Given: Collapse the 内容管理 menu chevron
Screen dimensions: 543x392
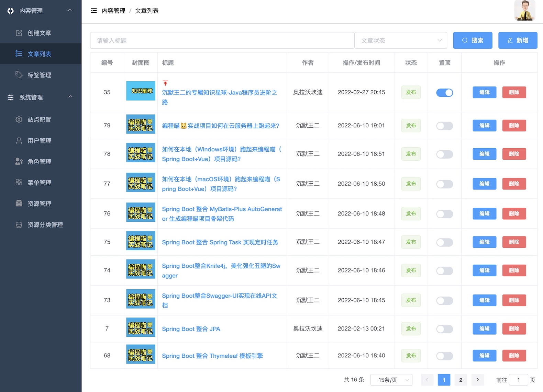Looking at the screenshot, I should pos(70,10).
